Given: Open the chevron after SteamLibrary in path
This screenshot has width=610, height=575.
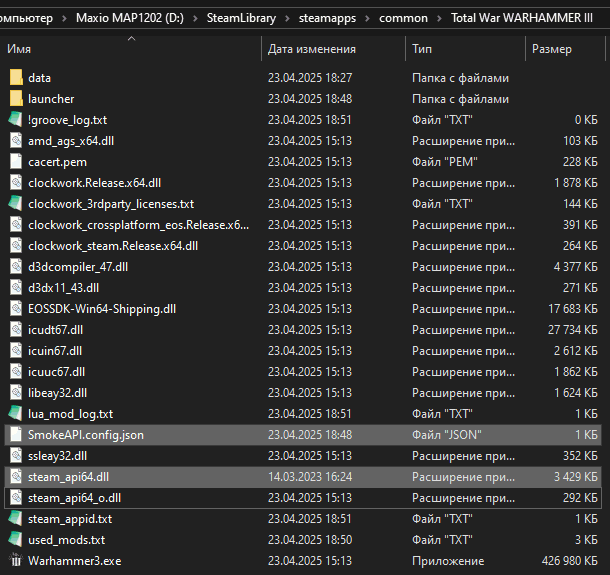Looking at the screenshot, I should [285, 18].
